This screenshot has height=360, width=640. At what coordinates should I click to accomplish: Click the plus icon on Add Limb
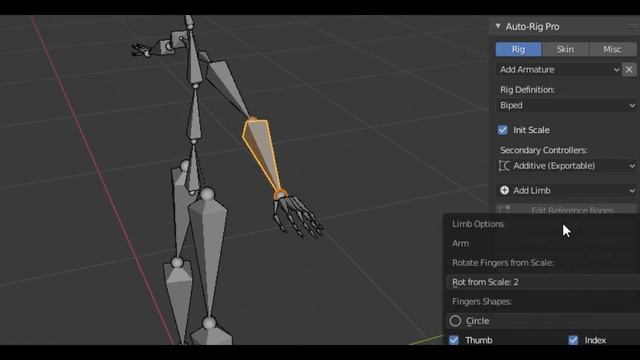click(x=504, y=190)
